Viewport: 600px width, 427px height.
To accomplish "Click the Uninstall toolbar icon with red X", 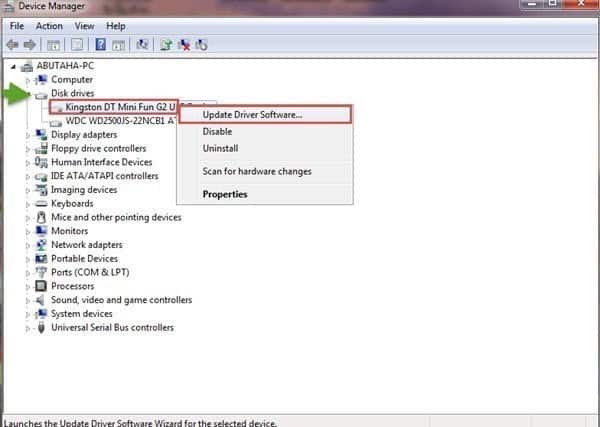I will coord(184,45).
